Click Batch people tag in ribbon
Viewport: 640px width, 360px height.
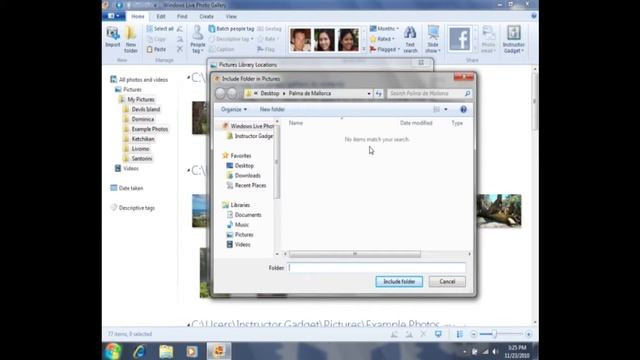(x=231, y=29)
